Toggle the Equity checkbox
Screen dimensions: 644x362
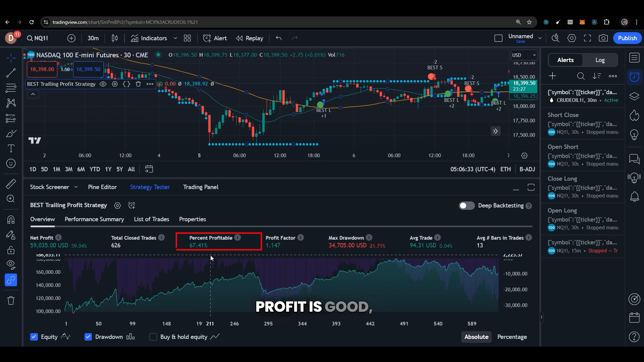34,337
